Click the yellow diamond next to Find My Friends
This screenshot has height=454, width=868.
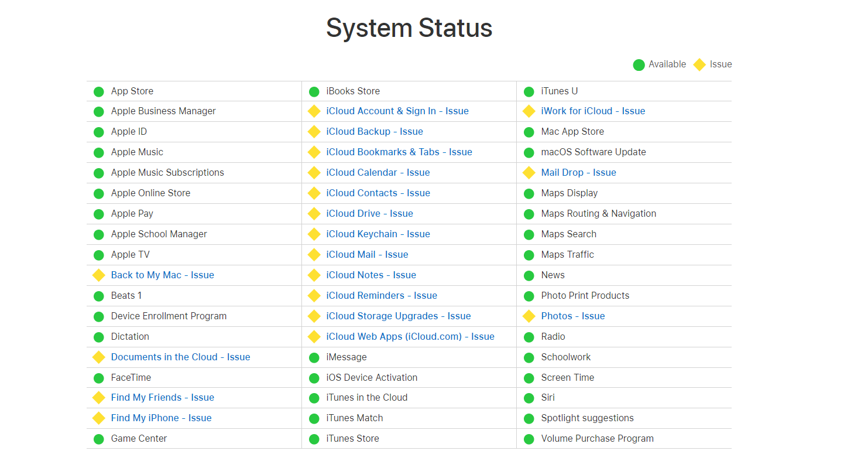(x=99, y=398)
